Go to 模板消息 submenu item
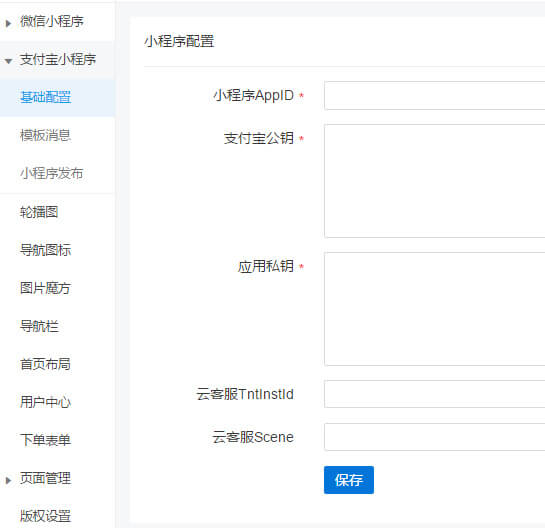Screen dimensions: 545x528 point(45,135)
